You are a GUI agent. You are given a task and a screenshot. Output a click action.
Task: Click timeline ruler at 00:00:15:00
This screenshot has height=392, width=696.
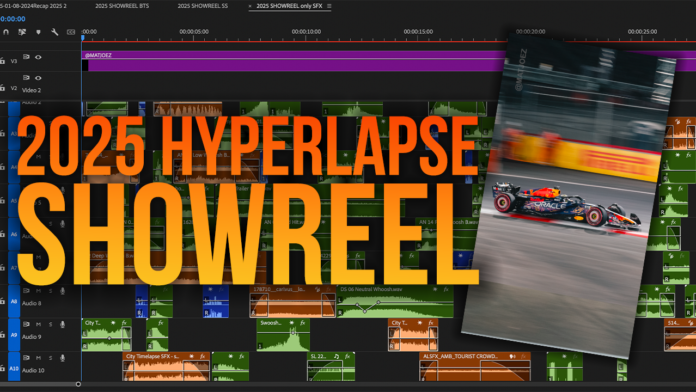418,32
